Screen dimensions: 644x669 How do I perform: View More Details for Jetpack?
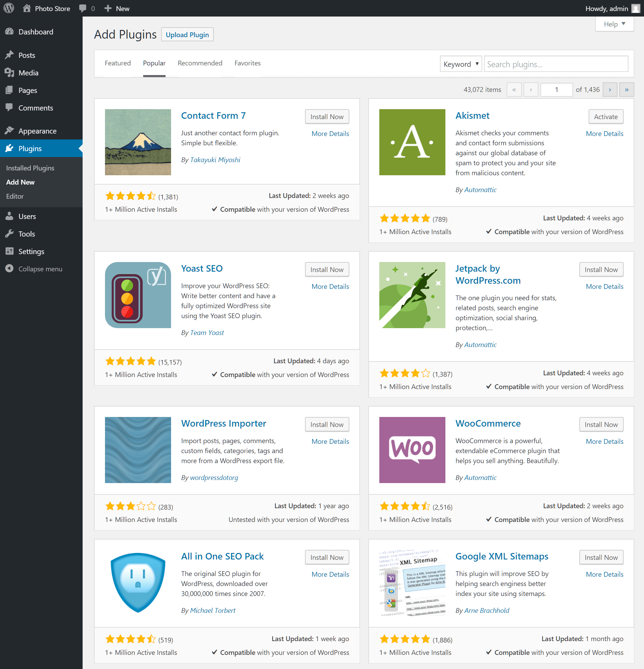pyautogui.click(x=604, y=286)
